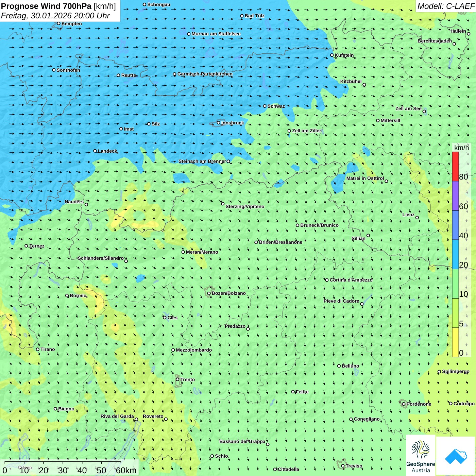Select the Sonthofen label
The image size is (476, 476).
pyautogui.click(x=68, y=70)
